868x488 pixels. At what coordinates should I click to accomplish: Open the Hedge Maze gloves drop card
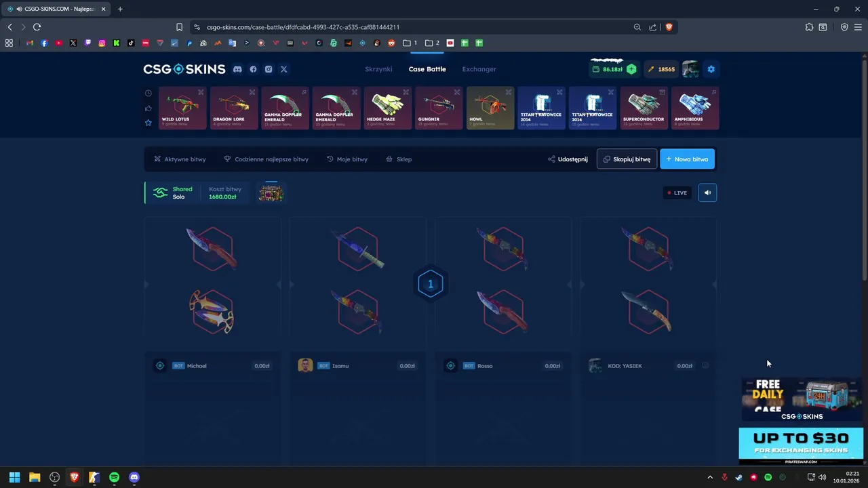(x=388, y=108)
